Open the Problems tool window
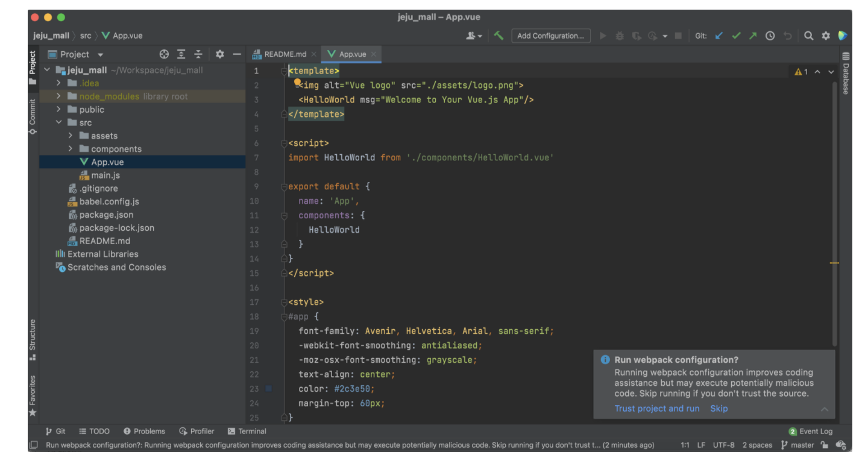Viewport: 868px width, 469px height. coord(144,431)
